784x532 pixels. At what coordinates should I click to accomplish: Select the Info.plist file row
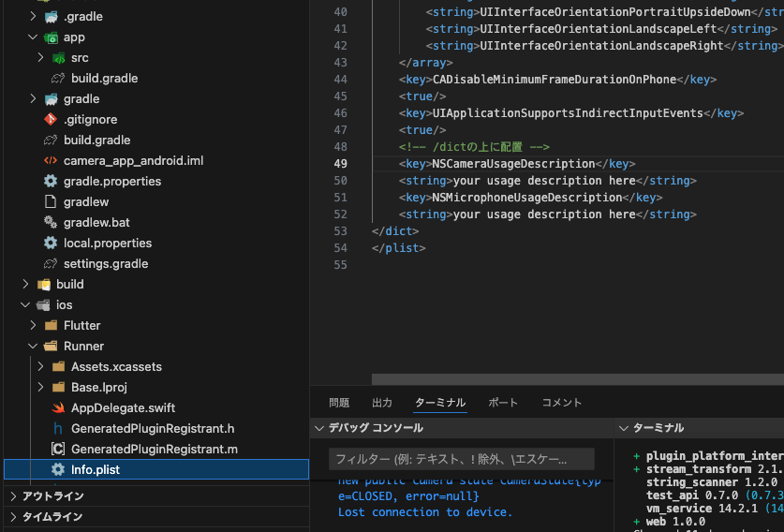156,469
